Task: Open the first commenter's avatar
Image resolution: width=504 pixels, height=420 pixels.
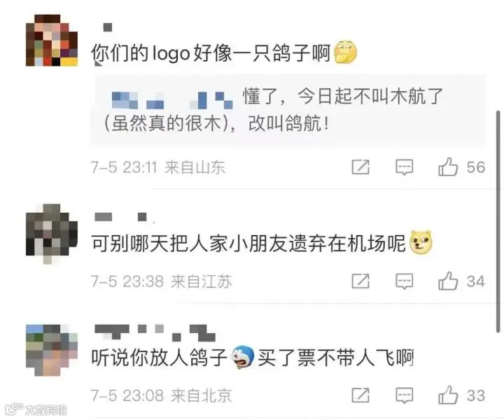Action: [x=52, y=40]
